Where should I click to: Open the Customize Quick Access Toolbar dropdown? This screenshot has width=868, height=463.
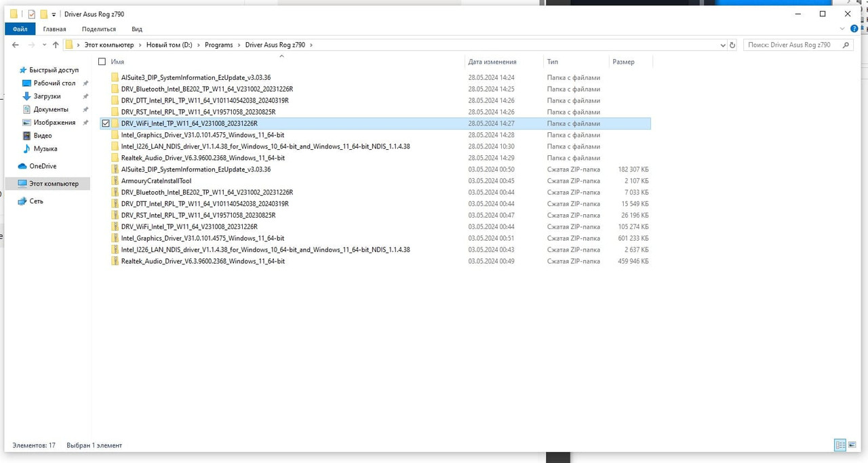pos(54,14)
